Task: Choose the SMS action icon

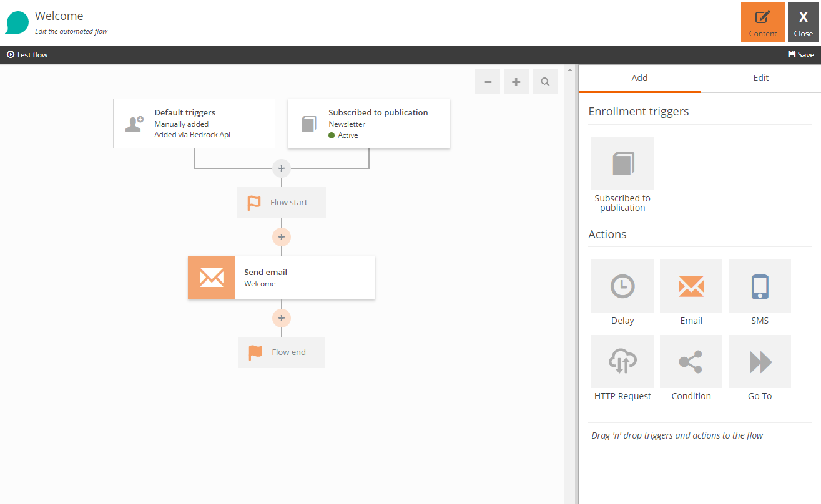Action: (759, 286)
